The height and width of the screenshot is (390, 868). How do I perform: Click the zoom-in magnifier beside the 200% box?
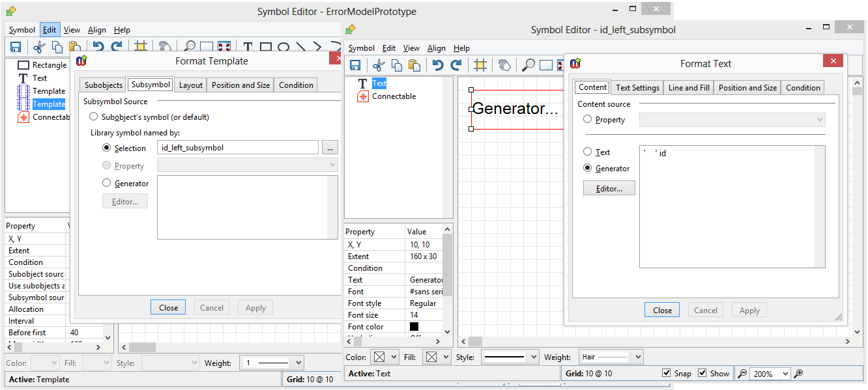(798, 374)
